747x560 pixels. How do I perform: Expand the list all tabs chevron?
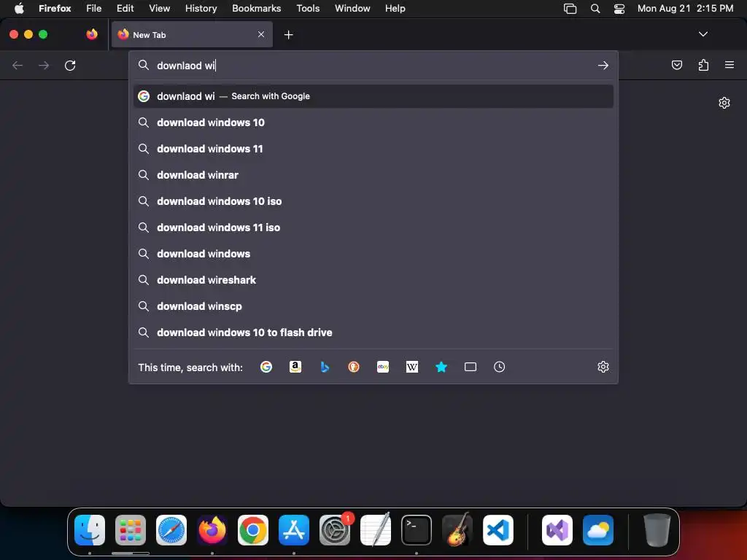(703, 34)
